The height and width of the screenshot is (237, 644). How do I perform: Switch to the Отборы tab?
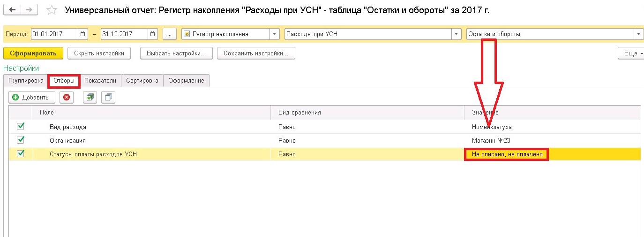pyautogui.click(x=64, y=81)
